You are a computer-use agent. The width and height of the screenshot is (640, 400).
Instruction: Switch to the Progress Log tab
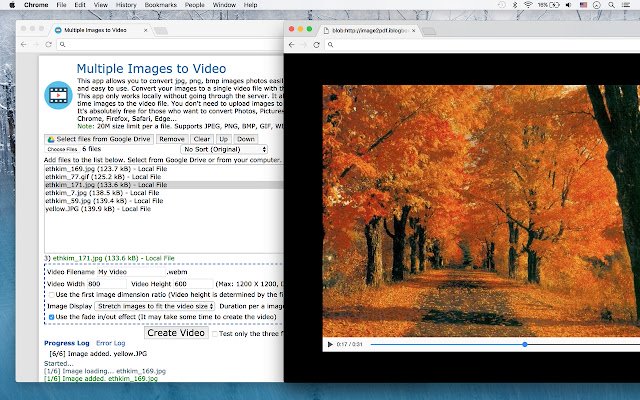(67, 343)
